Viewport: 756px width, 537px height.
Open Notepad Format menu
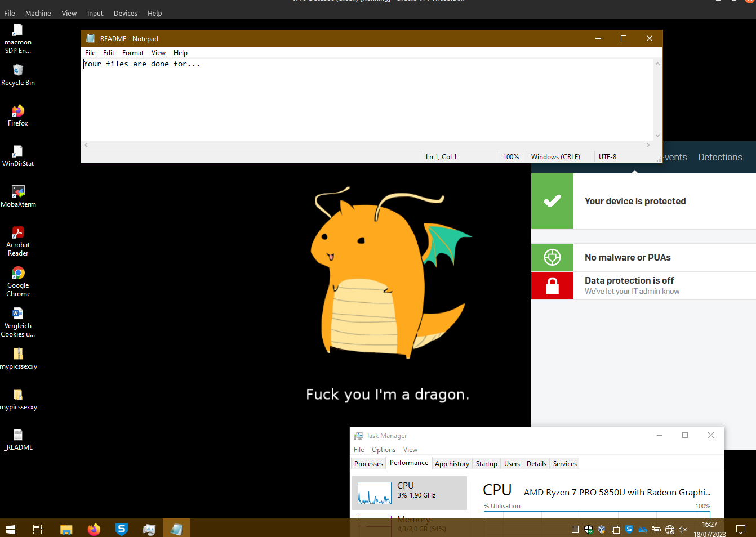coord(133,53)
